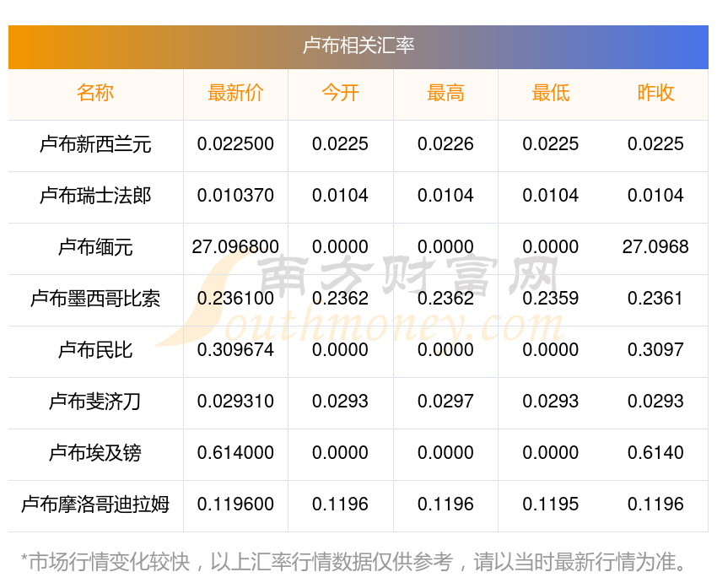Open the 卢布瑞士法郎 currency pair
This screenshot has height=588, width=717.
tap(95, 196)
